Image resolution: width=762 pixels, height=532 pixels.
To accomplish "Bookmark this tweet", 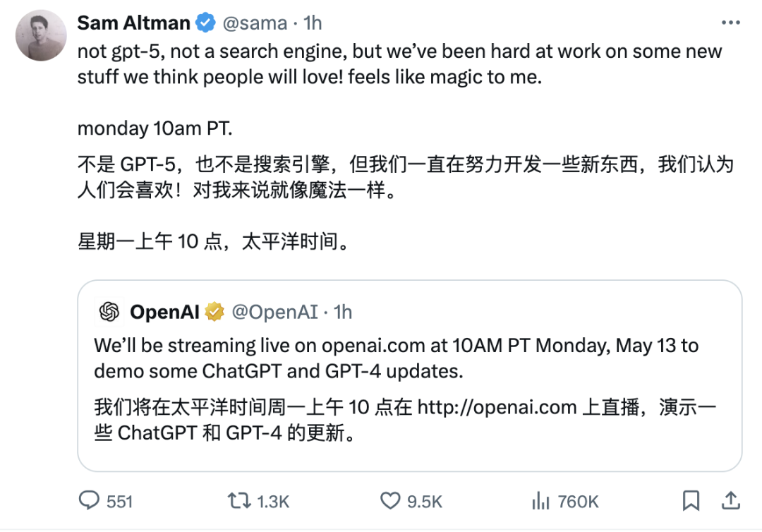I will coord(691,501).
